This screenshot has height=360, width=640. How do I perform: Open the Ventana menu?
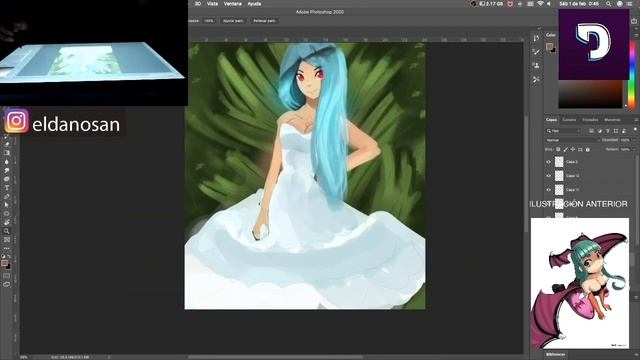point(233,4)
